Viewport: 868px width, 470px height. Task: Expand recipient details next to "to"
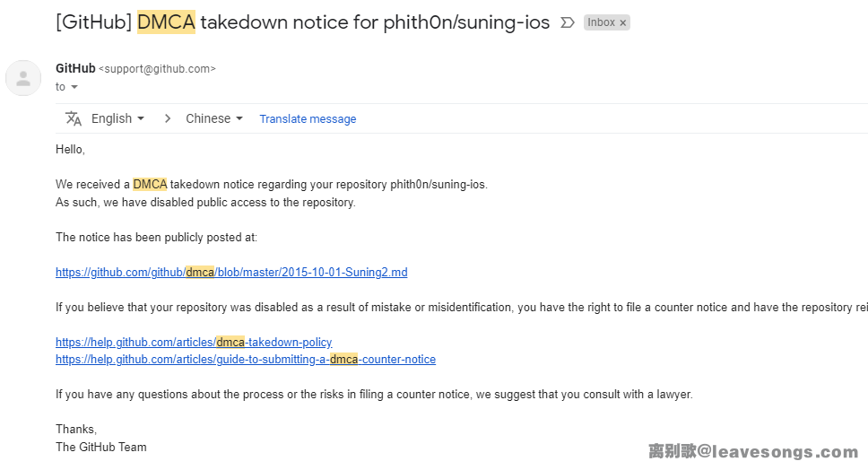point(74,87)
